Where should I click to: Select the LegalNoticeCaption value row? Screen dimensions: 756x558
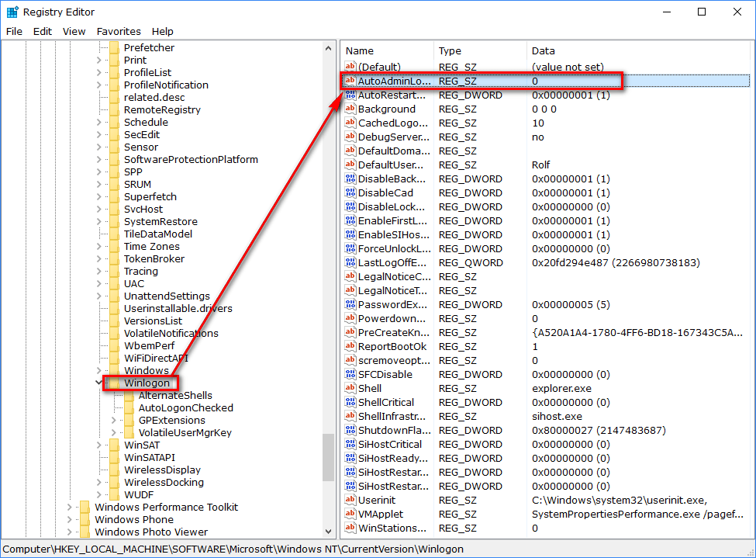547,276
